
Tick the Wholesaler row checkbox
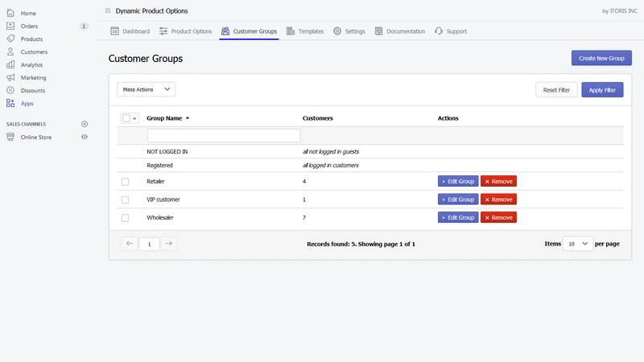point(126,217)
